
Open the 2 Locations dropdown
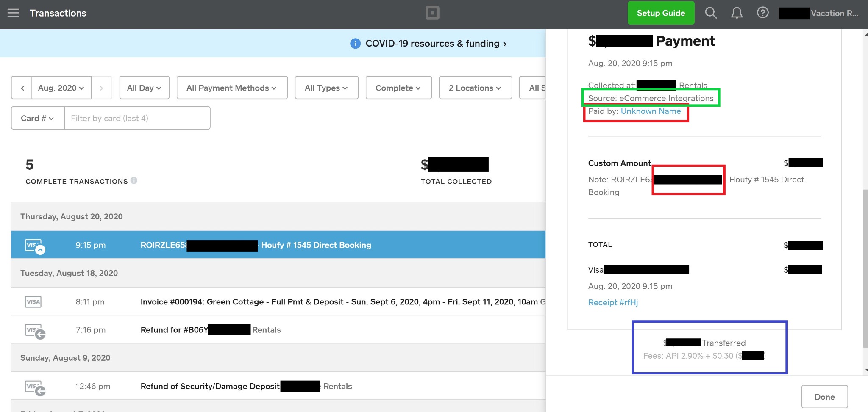click(475, 88)
